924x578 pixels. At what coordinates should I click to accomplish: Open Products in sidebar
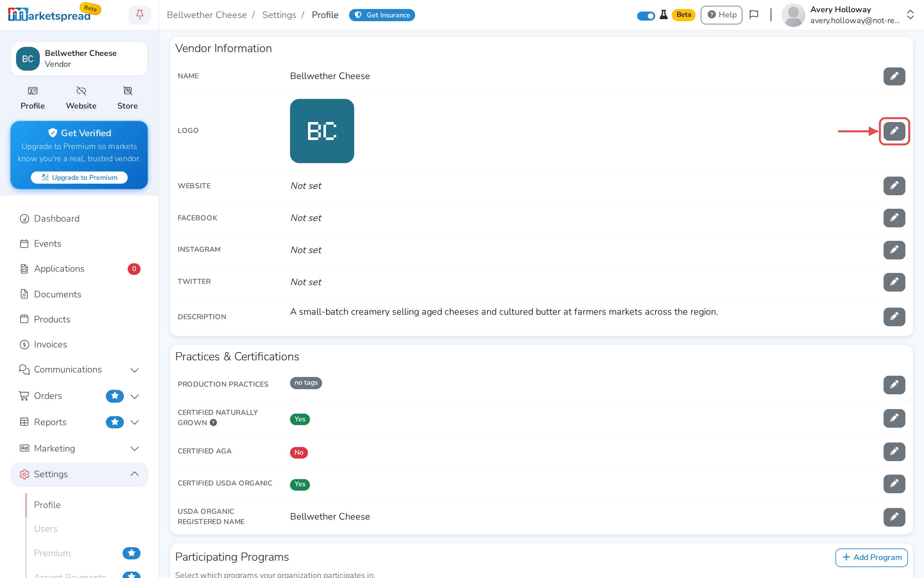pos(79,320)
